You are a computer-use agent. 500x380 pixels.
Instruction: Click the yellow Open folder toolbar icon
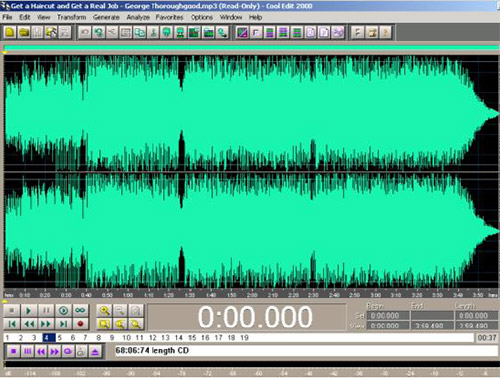[x=24, y=32]
